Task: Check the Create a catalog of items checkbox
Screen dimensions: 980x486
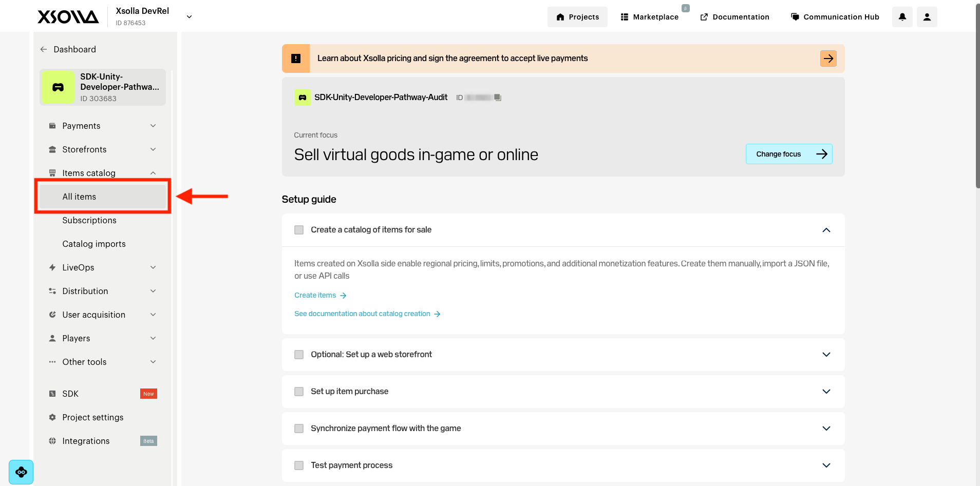Action: pyautogui.click(x=299, y=230)
